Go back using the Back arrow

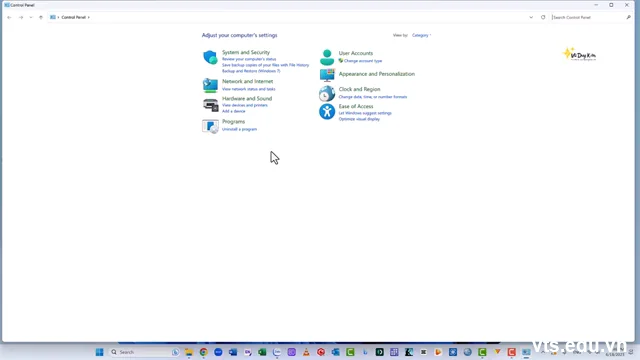pyautogui.click(x=9, y=18)
